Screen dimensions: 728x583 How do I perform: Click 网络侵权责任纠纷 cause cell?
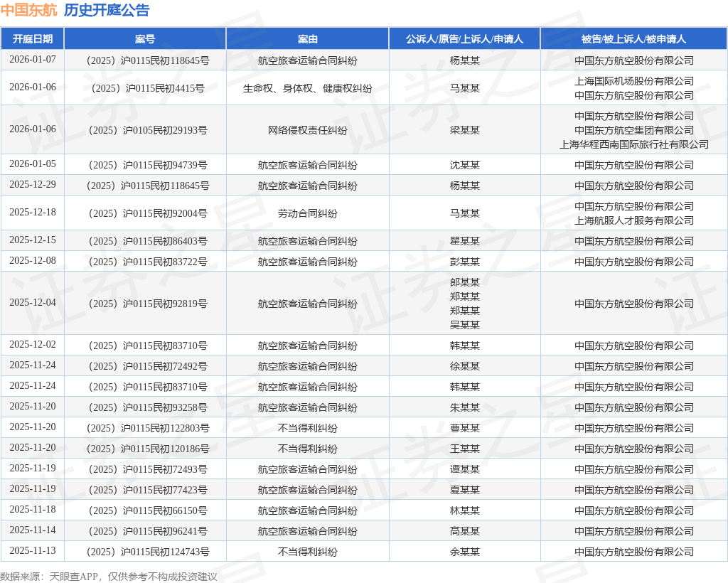307,130
